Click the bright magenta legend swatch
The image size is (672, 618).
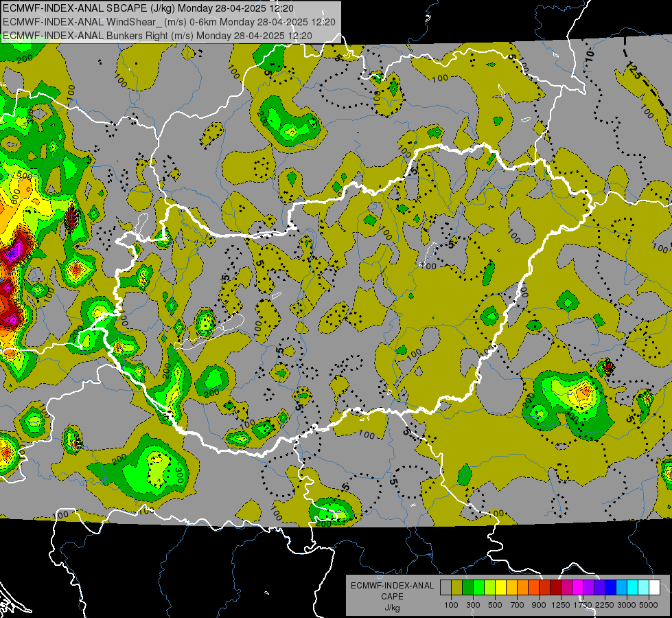coord(578,587)
